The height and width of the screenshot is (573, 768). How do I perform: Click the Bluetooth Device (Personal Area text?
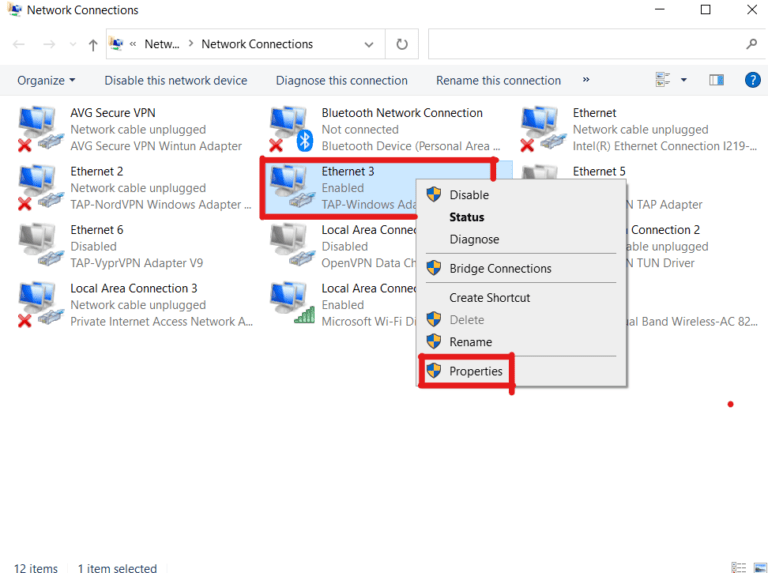coord(410,146)
